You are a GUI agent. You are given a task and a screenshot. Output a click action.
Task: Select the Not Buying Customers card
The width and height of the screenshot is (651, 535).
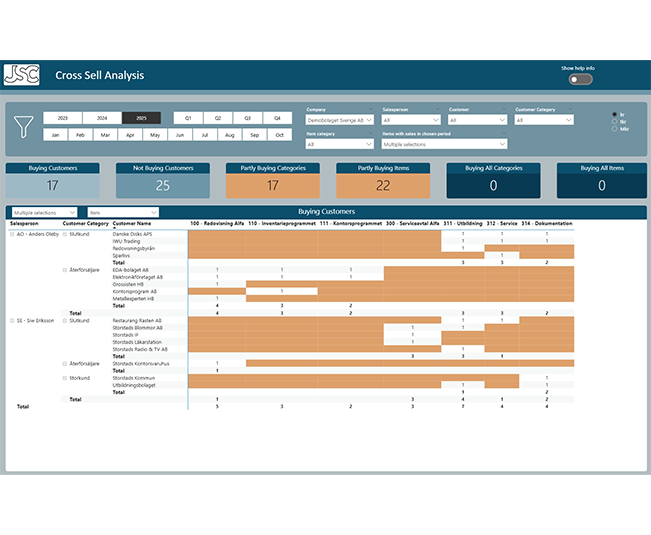pyautogui.click(x=163, y=180)
